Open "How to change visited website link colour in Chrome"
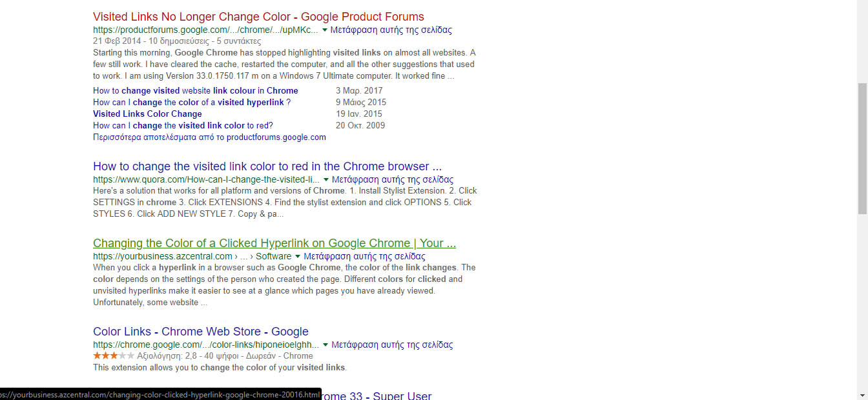This screenshot has width=868, height=400. (x=196, y=90)
